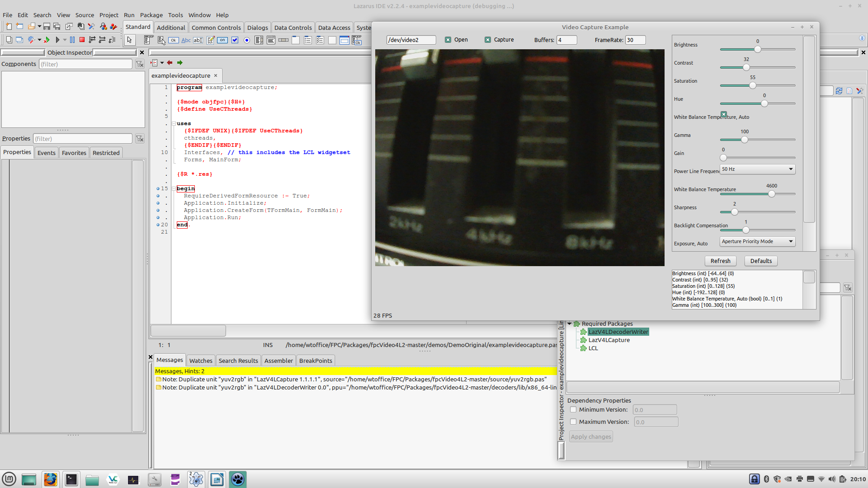
Task: Click the Step Over debug icon
Action: coord(102,40)
